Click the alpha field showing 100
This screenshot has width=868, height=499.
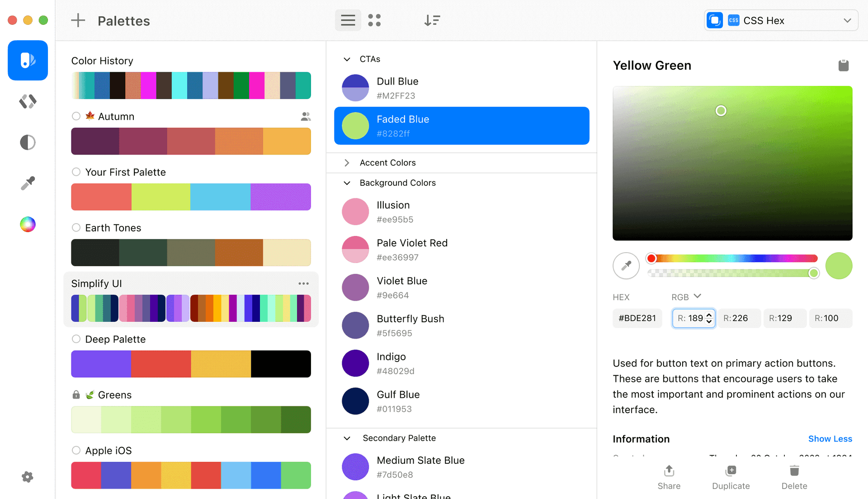pyautogui.click(x=830, y=318)
